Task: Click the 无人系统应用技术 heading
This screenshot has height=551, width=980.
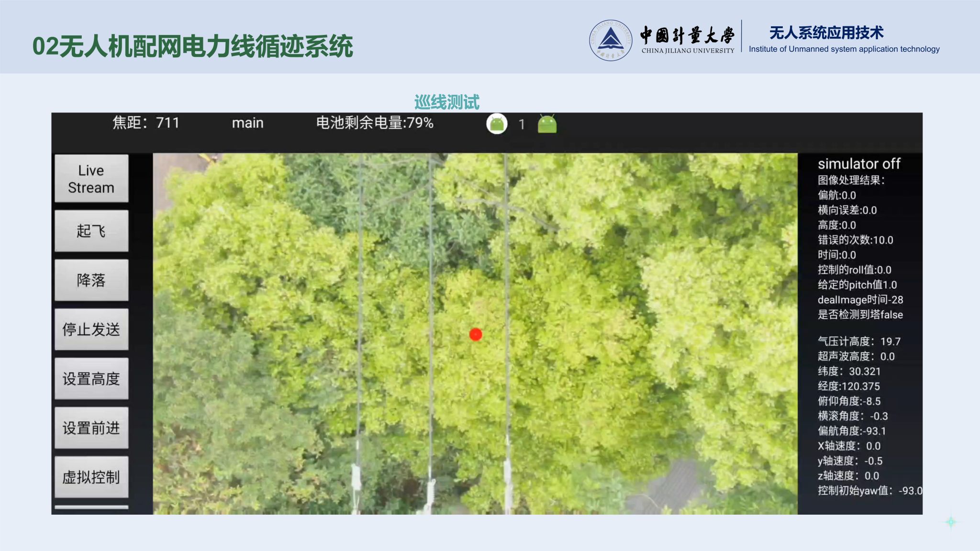Action: pos(826,33)
